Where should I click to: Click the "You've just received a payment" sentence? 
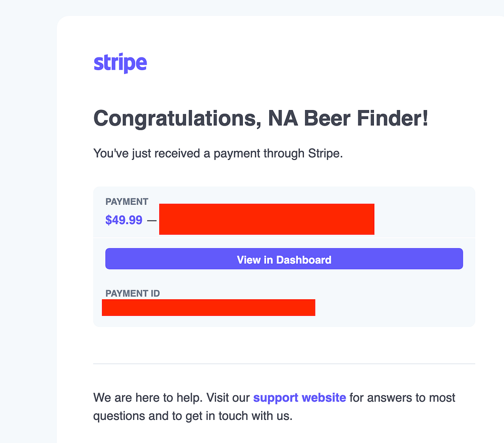click(x=218, y=153)
